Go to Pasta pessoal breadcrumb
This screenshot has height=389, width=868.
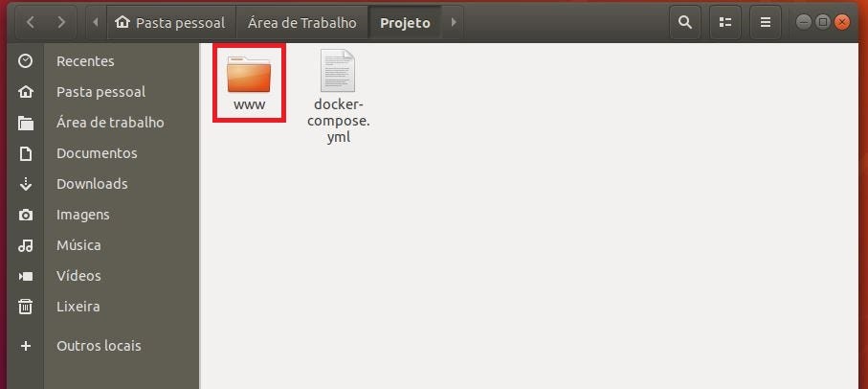(x=171, y=22)
